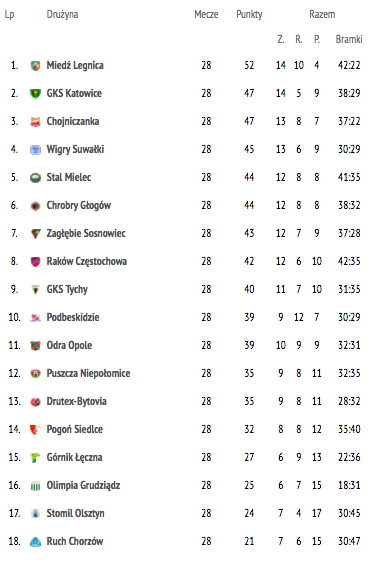Select the Podbeskidzie team name

point(73,318)
